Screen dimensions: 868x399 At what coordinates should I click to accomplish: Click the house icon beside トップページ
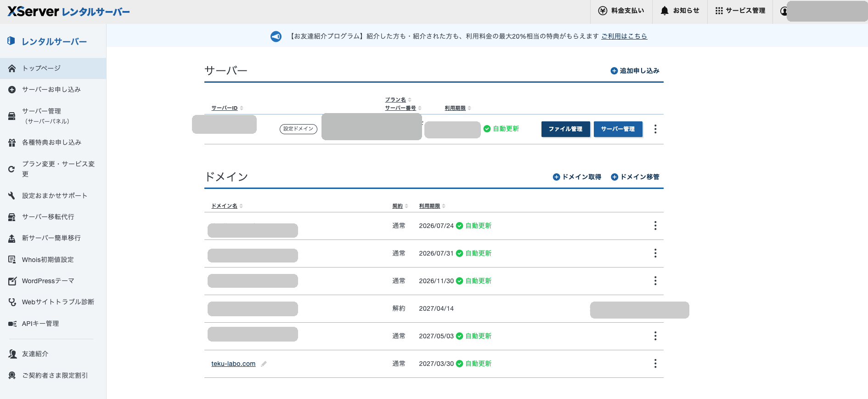pyautogui.click(x=12, y=68)
